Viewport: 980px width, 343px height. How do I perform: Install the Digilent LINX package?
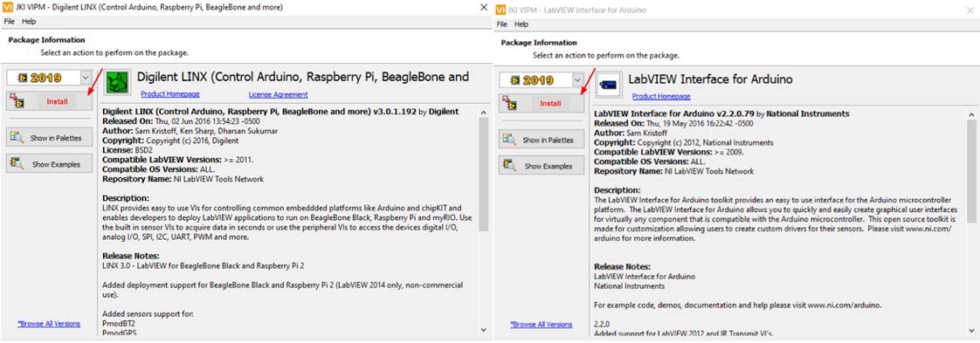tap(50, 100)
